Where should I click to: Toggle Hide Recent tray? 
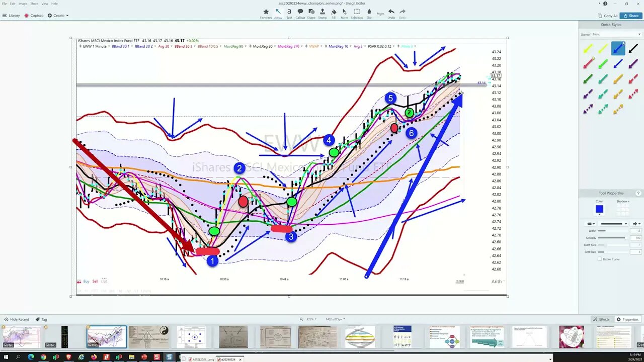[17, 319]
